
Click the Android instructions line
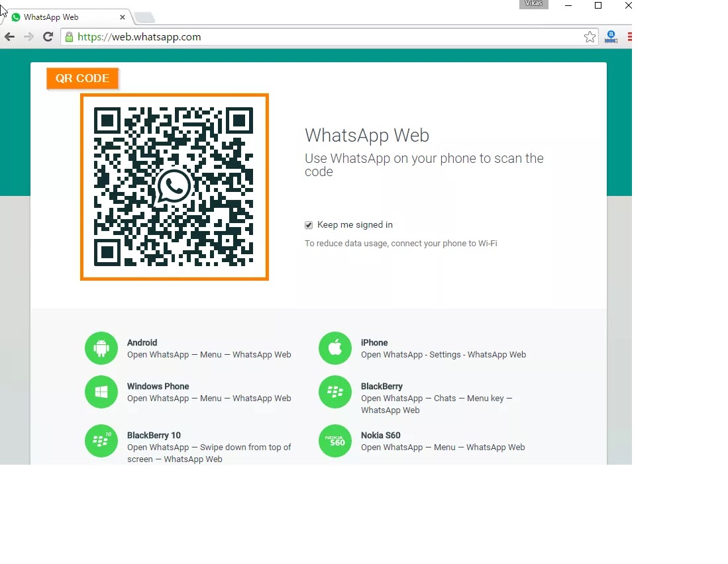tap(209, 355)
